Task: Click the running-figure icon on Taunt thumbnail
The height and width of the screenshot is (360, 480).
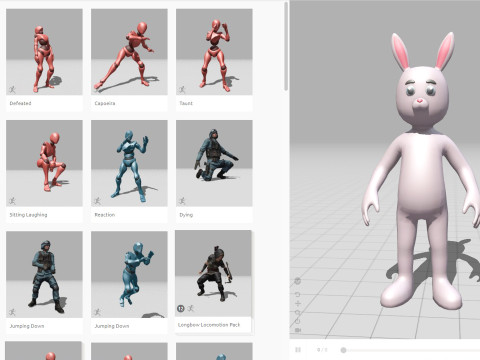Action: pos(182,89)
